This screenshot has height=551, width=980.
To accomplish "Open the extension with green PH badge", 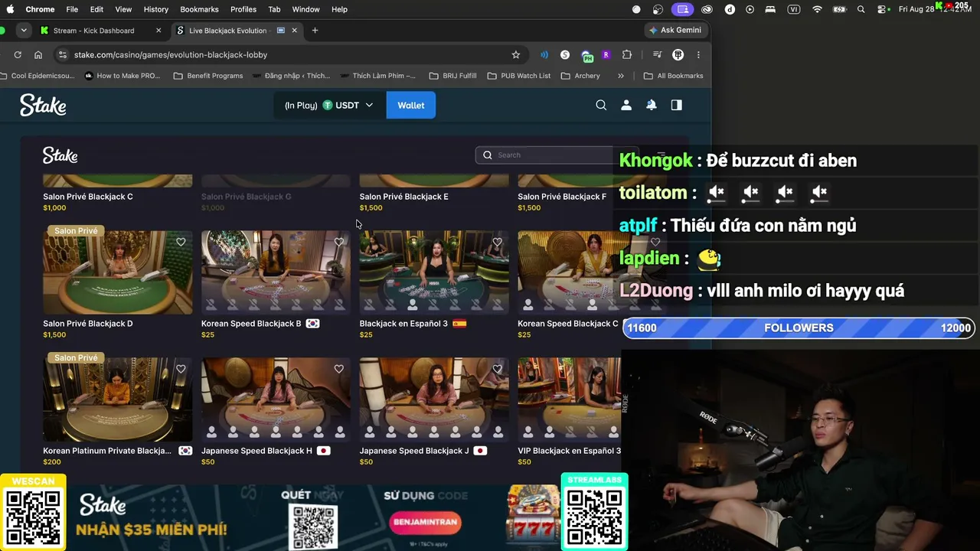I will (x=586, y=55).
